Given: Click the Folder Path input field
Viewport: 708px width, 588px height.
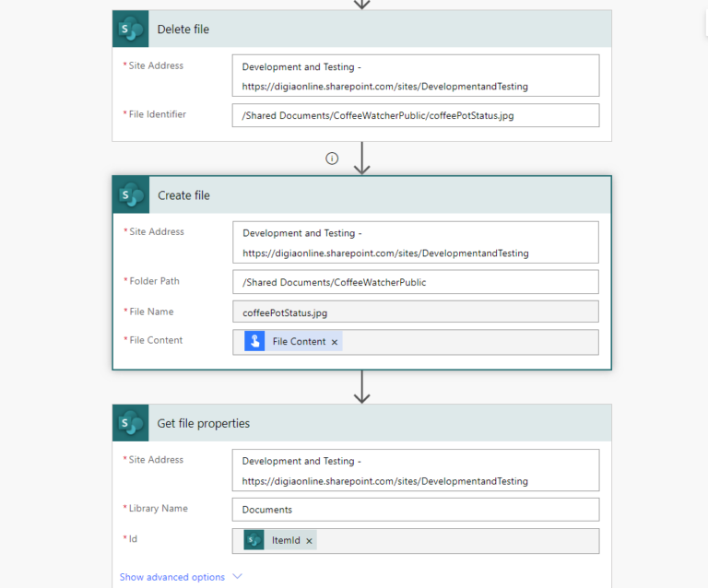Looking at the screenshot, I should coord(416,282).
